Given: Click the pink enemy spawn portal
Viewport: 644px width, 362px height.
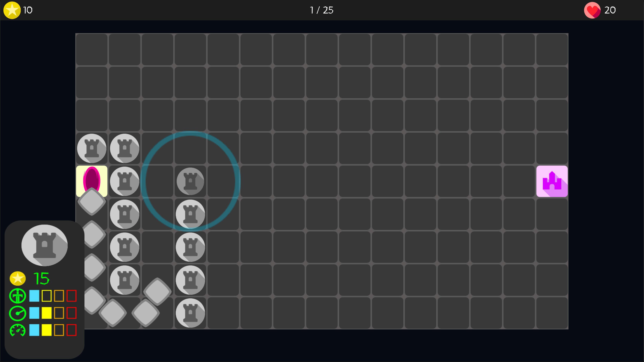Looking at the screenshot, I should point(92,180).
